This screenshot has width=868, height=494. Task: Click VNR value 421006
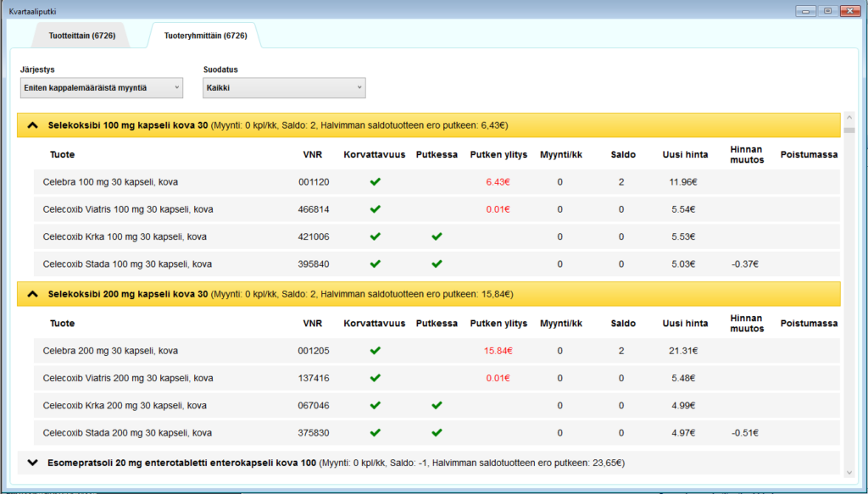(x=314, y=236)
